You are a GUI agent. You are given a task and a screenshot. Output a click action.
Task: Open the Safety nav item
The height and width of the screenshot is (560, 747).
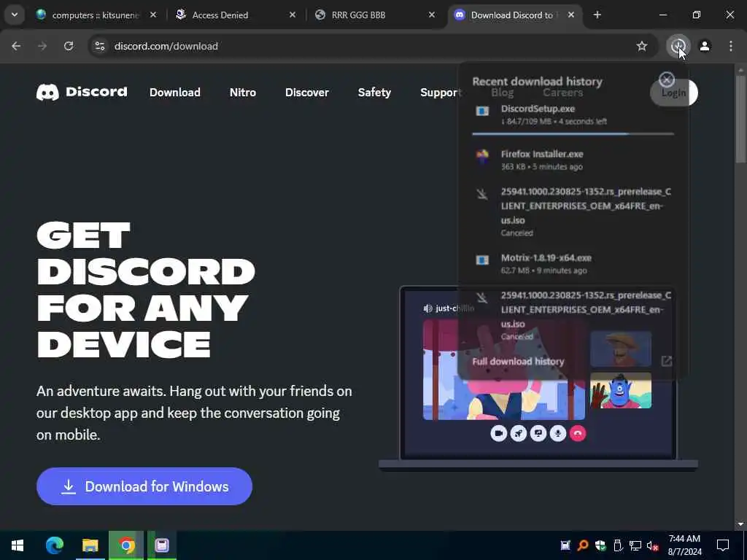click(374, 93)
